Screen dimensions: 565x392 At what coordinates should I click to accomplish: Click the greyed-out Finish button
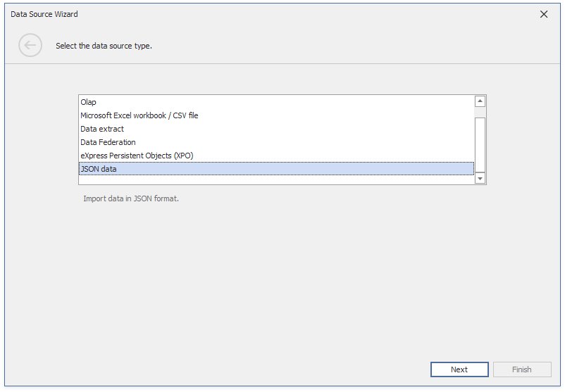(x=521, y=369)
